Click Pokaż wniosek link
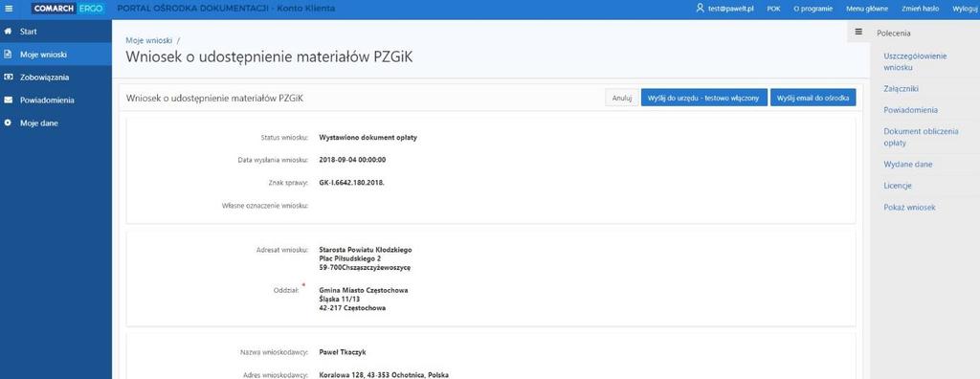 tap(909, 207)
